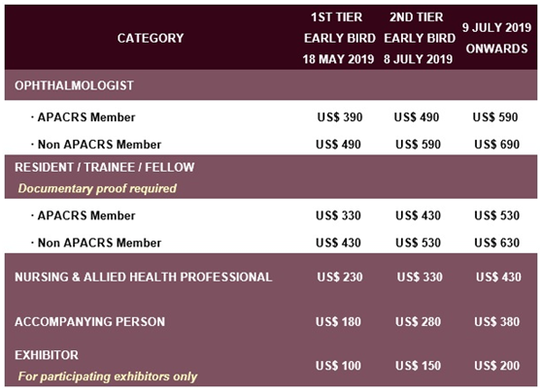Select the 2nd Tier Early Bird header
542x392 pixels.
pos(419,38)
